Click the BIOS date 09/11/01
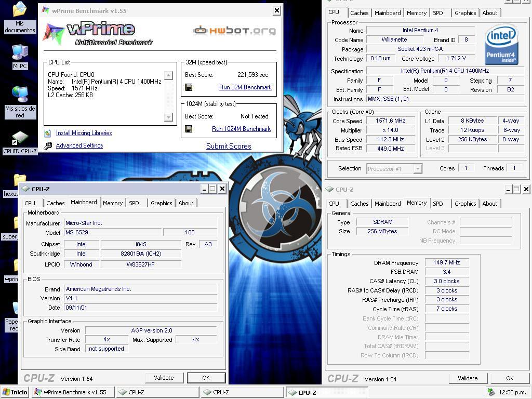This screenshot has height=399, width=532. point(140,308)
